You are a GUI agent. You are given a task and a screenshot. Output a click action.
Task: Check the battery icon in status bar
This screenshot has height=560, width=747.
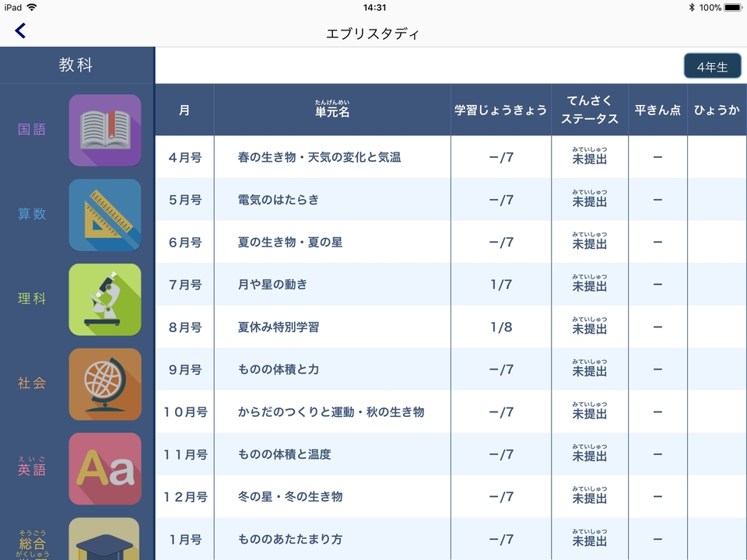coord(733,7)
